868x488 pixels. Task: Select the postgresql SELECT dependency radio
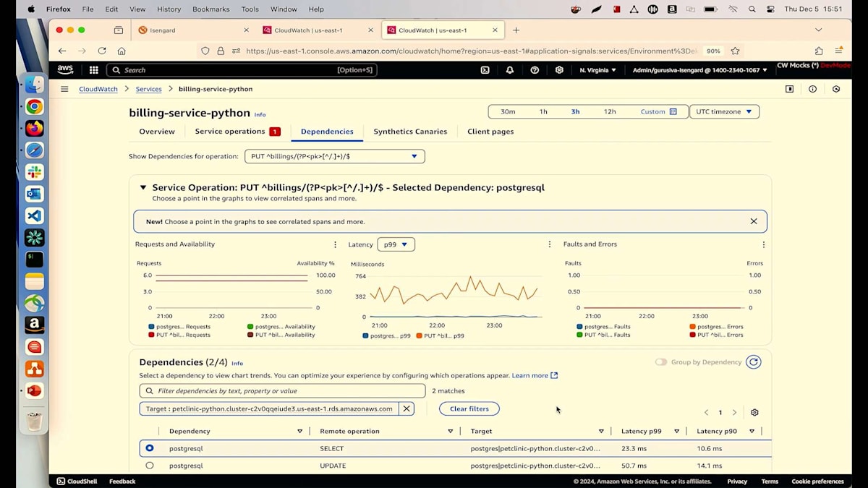pos(150,448)
